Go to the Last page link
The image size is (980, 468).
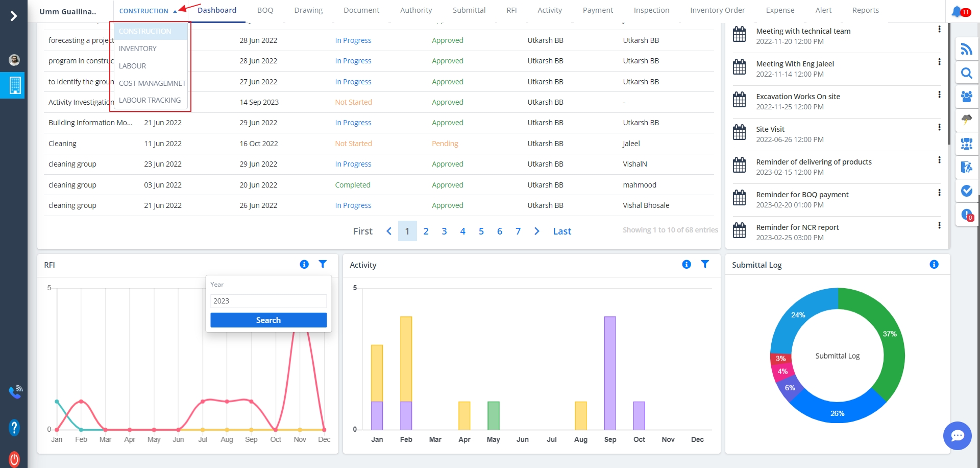(562, 231)
